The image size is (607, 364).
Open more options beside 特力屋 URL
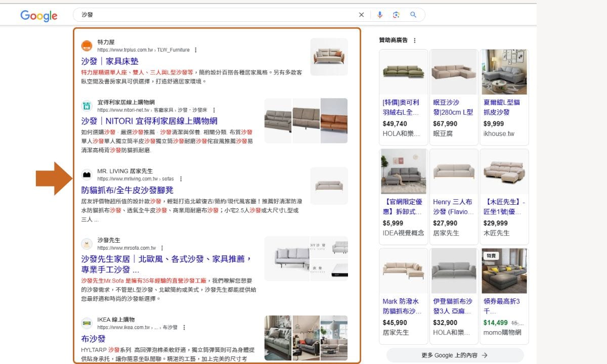(x=196, y=50)
